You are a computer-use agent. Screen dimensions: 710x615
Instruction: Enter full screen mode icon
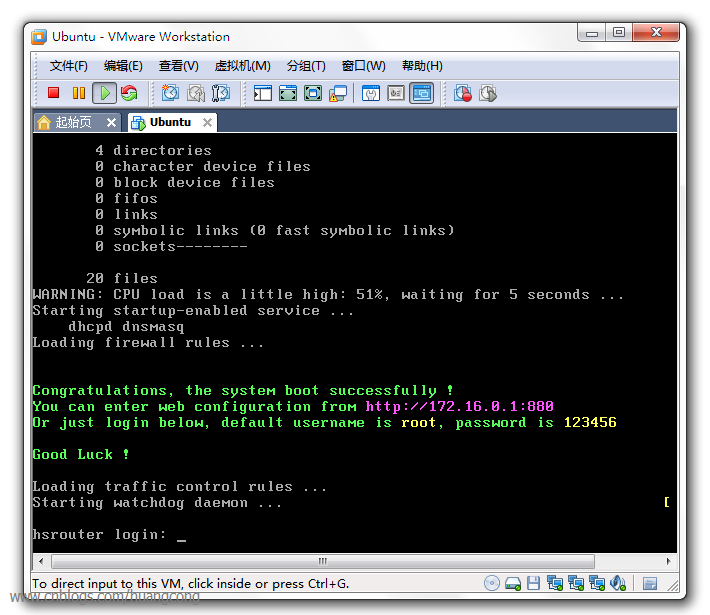313,93
